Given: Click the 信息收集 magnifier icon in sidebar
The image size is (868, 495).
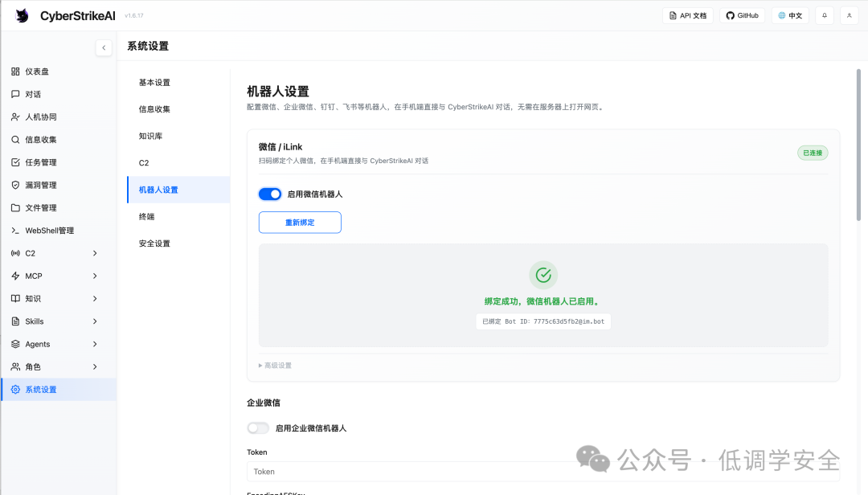Looking at the screenshot, I should (x=15, y=140).
